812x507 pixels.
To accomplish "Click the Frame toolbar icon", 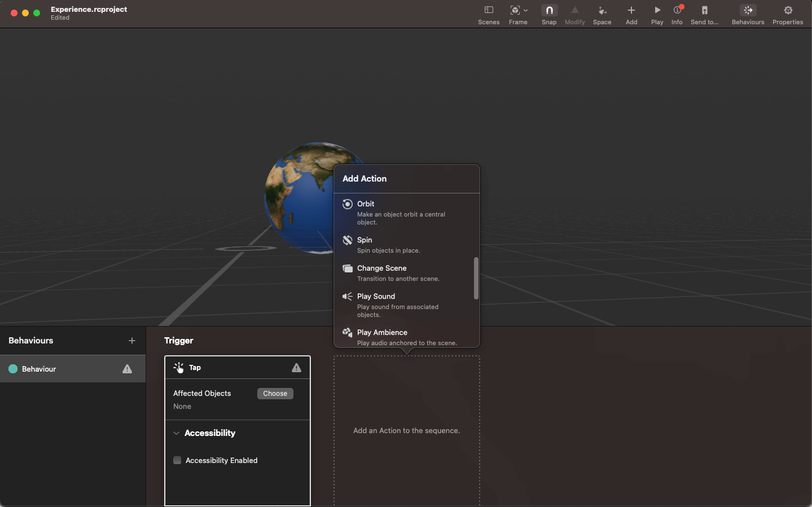I will click(x=515, y=10).
